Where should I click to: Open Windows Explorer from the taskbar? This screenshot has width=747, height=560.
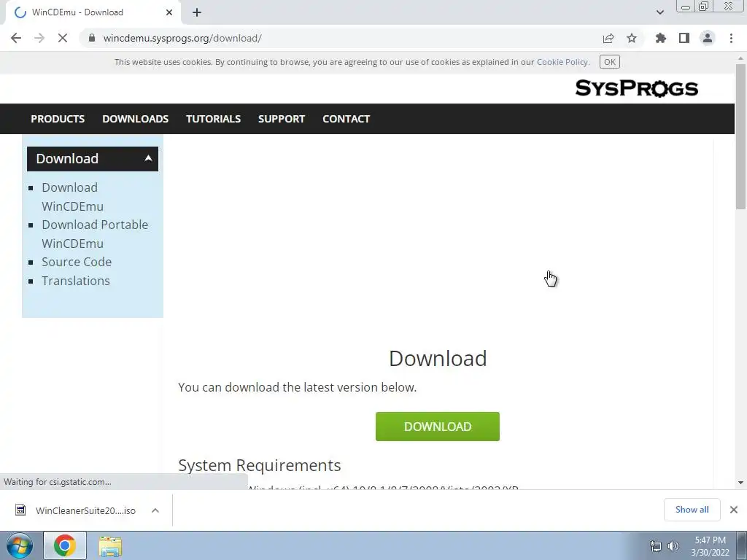[x=110, y=546]
